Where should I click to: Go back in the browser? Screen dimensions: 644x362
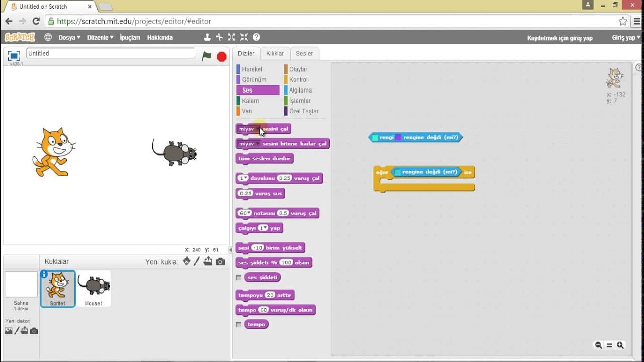pos(9,21)
